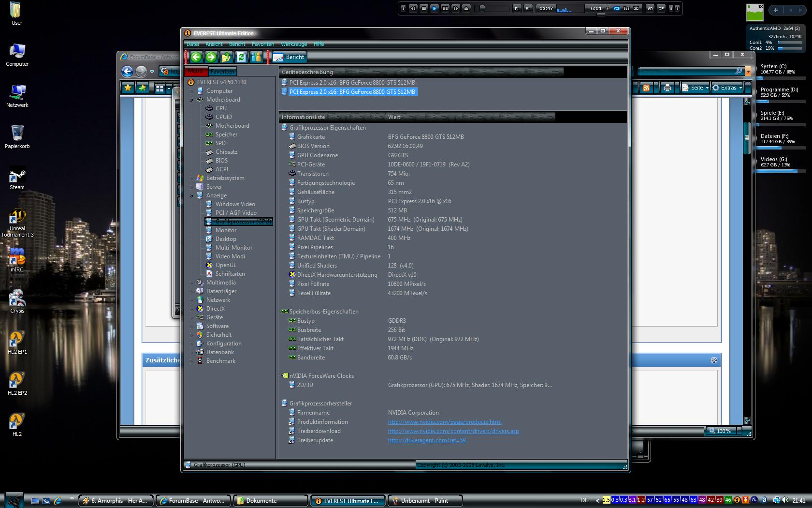Expand the Multimedia tree node

coord(192,283)
